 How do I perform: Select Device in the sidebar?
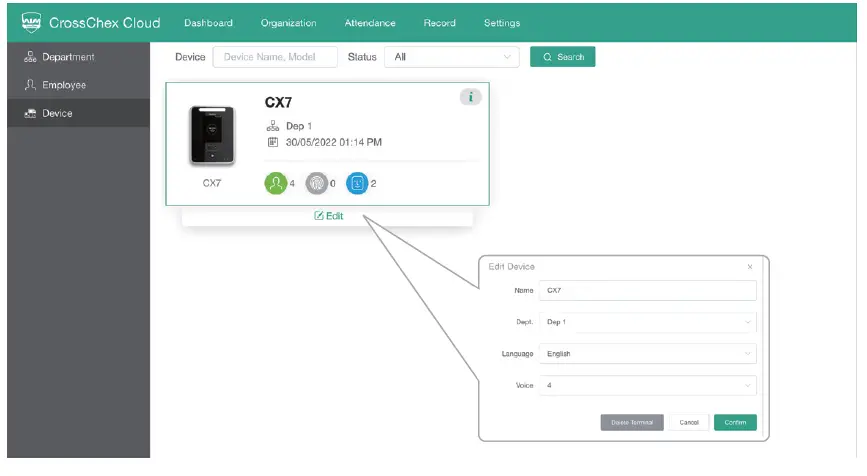pos(79,113)
